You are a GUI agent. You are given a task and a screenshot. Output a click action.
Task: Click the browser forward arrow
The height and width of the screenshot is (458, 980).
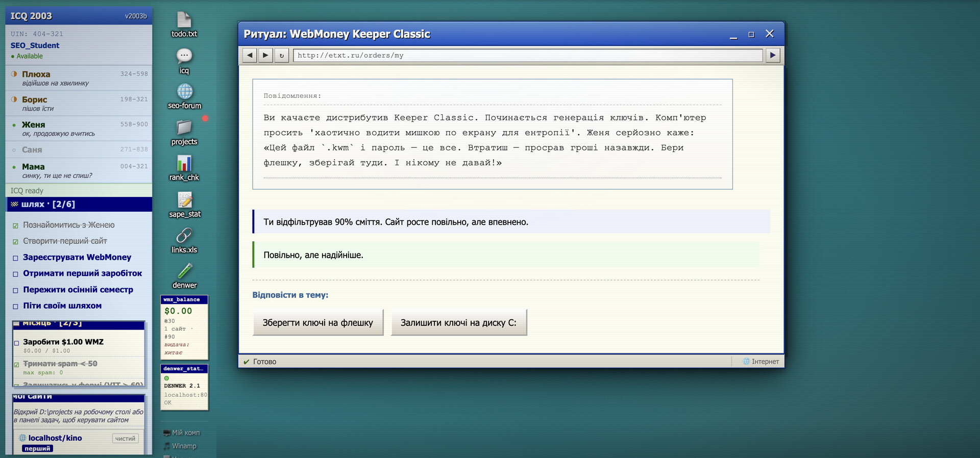pos(265,55)
